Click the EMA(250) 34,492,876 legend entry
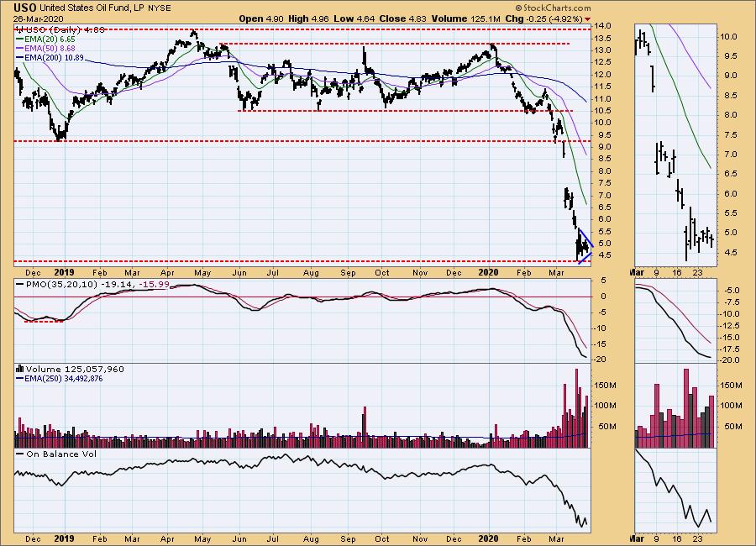The image size is (756, 546). [60, 379]
